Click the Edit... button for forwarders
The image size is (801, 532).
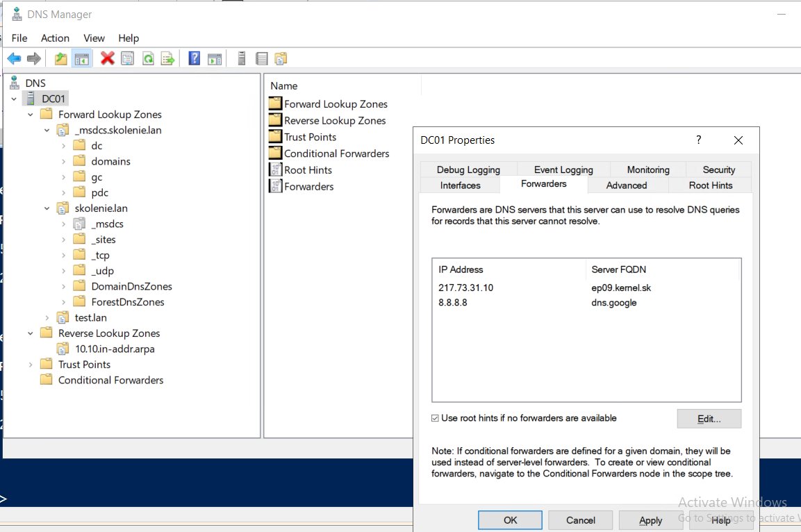(709, 419)
